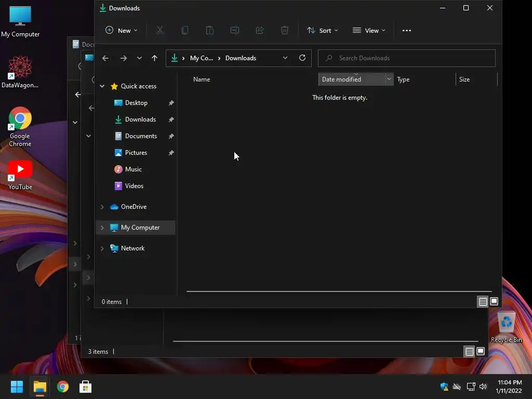Click the volume speaker tray icon

pos(483,387)
